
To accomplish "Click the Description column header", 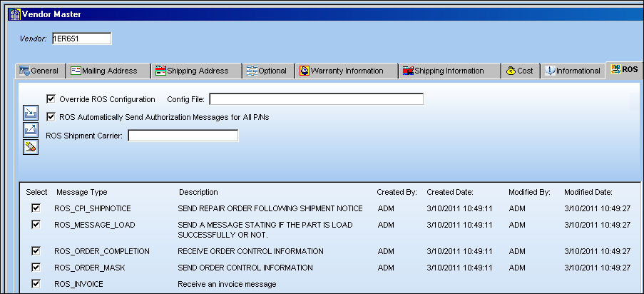I will click(198, 192).
